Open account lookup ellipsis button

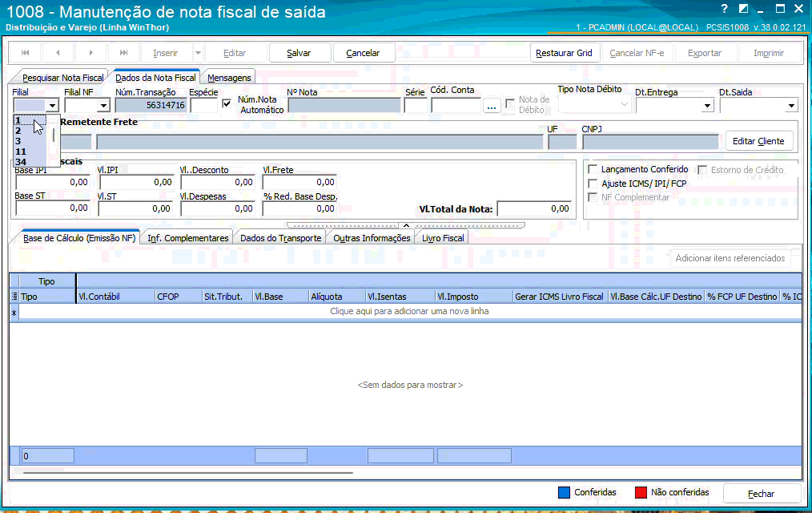tap(492, 106)
